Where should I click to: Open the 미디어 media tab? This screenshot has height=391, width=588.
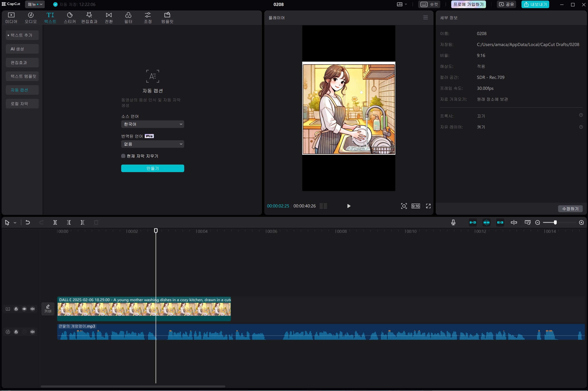point(11,18)
